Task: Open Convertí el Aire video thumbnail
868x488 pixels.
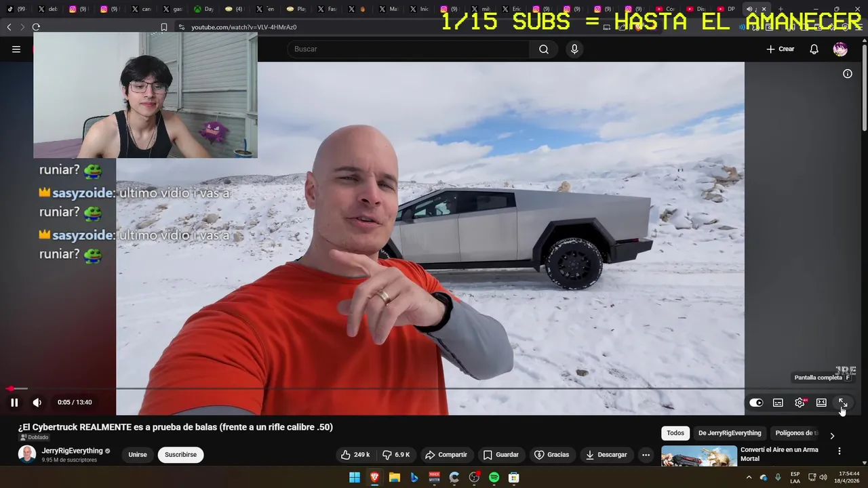Action: [x=699, y=456]
